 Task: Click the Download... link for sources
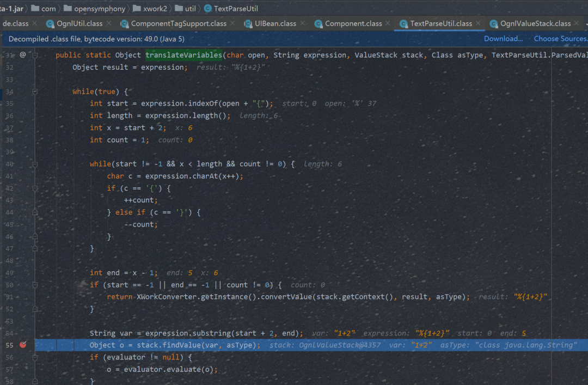coord(503,39)
